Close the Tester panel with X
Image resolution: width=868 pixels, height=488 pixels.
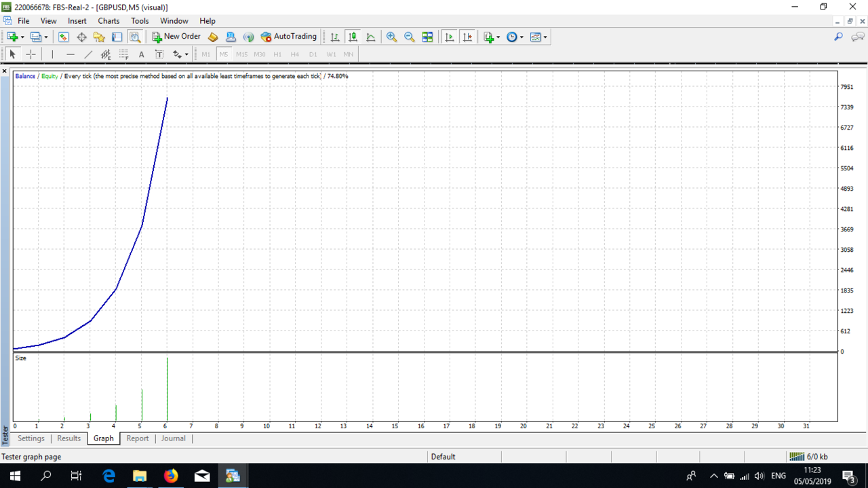pyautogui.click(x=5, y=71)
